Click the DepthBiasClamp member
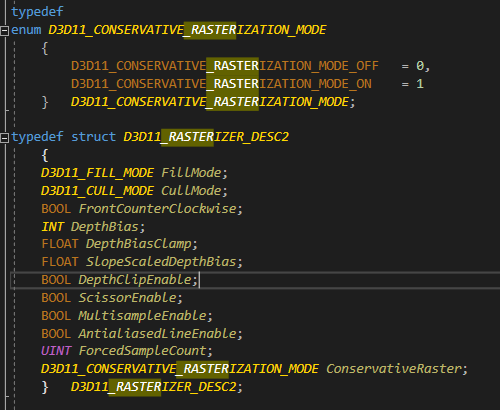Viewport: 500px width, 410px height. coord(139,244)
